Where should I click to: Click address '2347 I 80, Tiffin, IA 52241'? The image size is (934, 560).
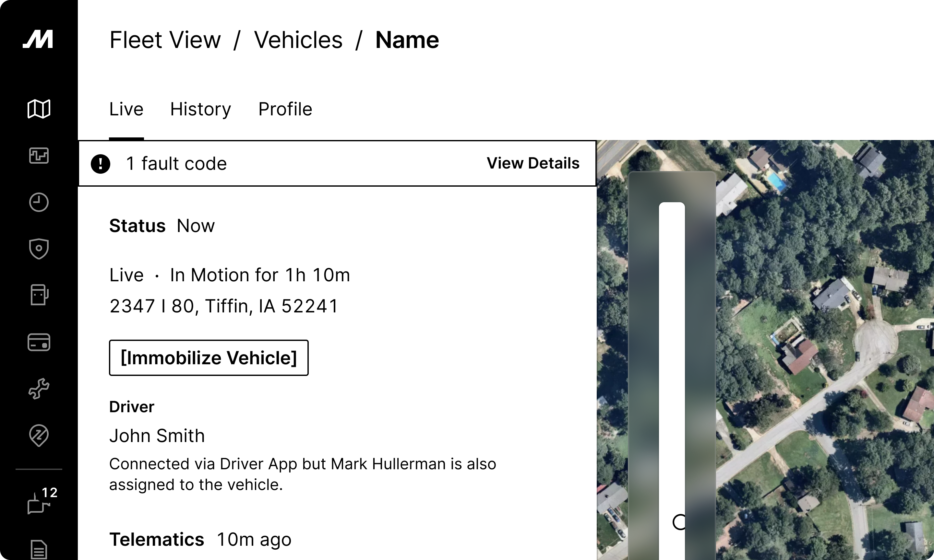coord(224,306)
